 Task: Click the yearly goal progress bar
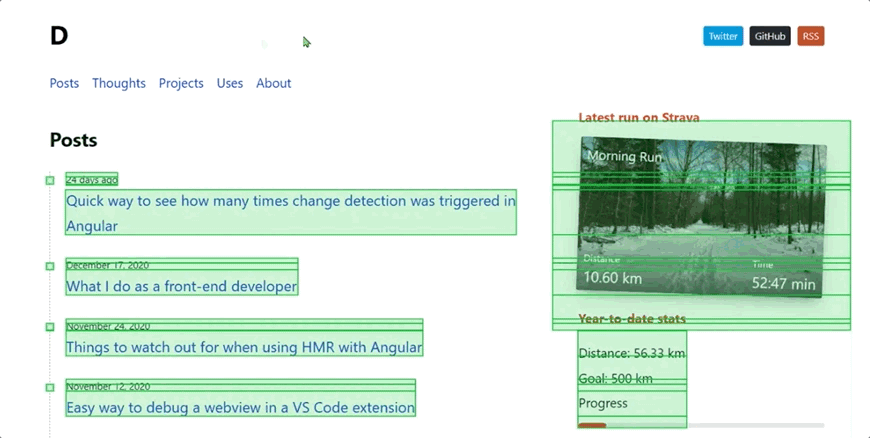701,425
